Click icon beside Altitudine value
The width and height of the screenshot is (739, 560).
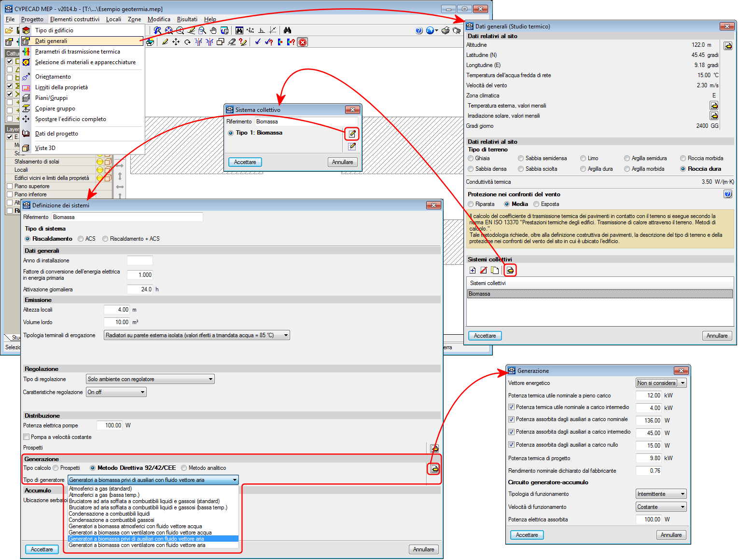[x=728, y=46]
